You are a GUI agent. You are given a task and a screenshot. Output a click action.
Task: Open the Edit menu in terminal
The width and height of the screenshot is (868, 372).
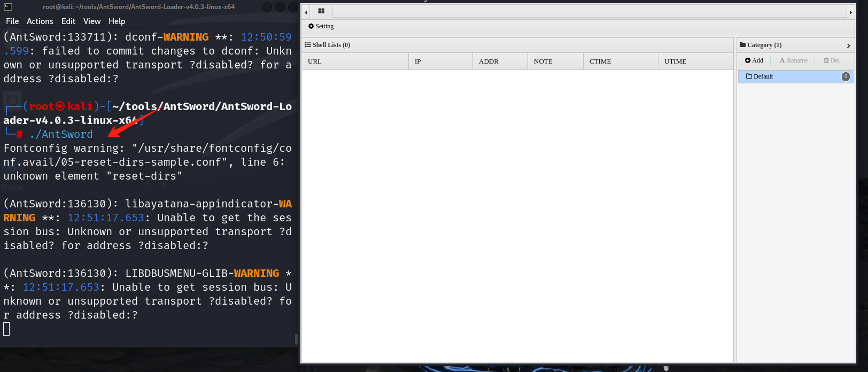coord(68,21)
